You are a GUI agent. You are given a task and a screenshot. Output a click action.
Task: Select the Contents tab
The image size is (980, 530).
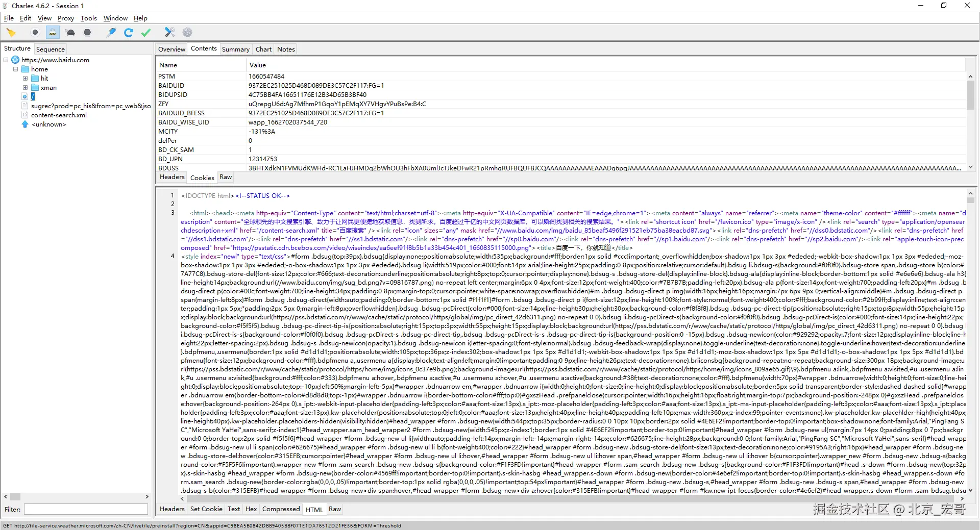(x=204, y=48)
